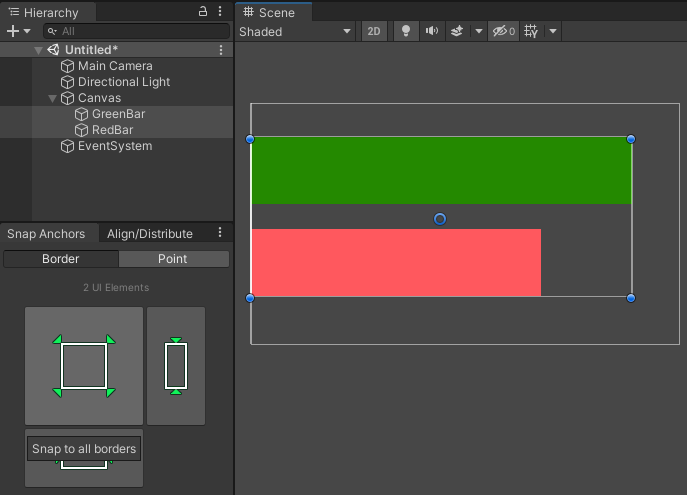Collapse the Canvas tree item
Viewport: 687px width, 495px height.
(x=52, y=98)
